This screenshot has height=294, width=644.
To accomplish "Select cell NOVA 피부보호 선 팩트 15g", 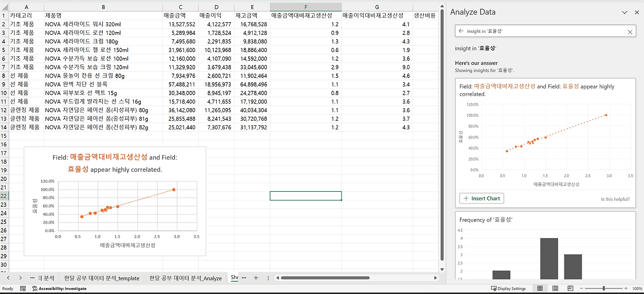I will (103, 93).
